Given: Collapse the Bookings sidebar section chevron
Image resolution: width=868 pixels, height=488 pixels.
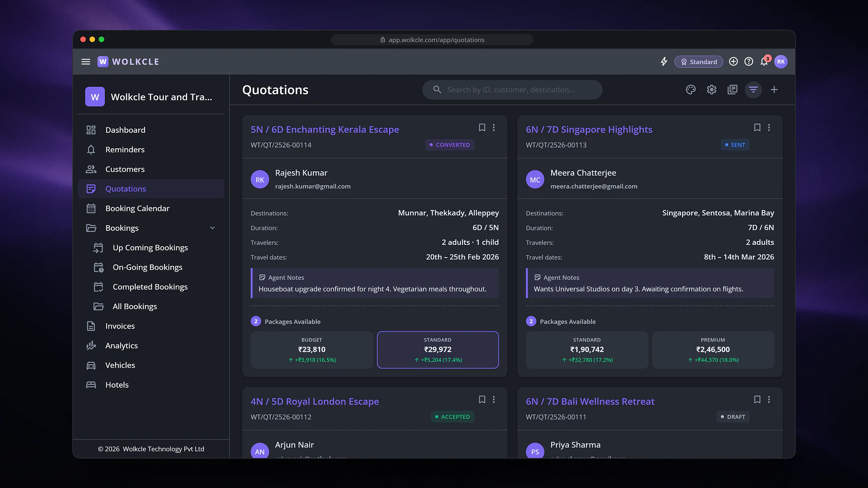Looking at the screenshot, I should [x=212, y=228].
